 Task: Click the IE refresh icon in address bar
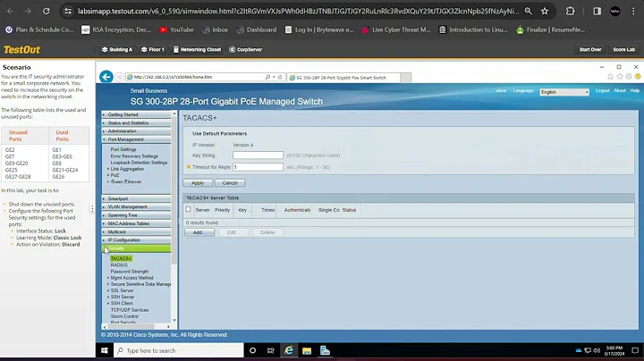pyautogui.click(x=280, y=77)
